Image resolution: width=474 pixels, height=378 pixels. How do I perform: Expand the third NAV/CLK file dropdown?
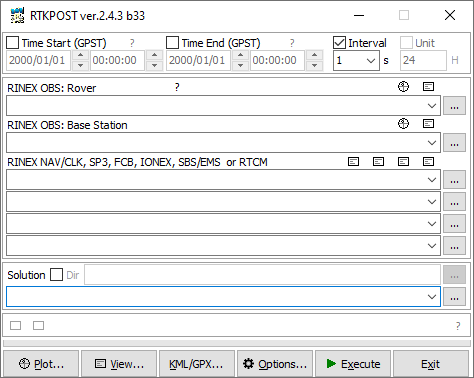[x=432, y=224]
